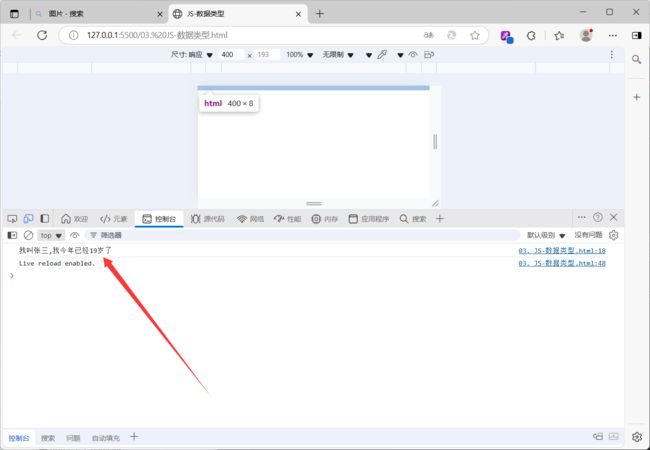Viewport: 650px width, 450px height.
Task: Add more tools with plus in DevTools tabs
Action: [x=440, y=218]
